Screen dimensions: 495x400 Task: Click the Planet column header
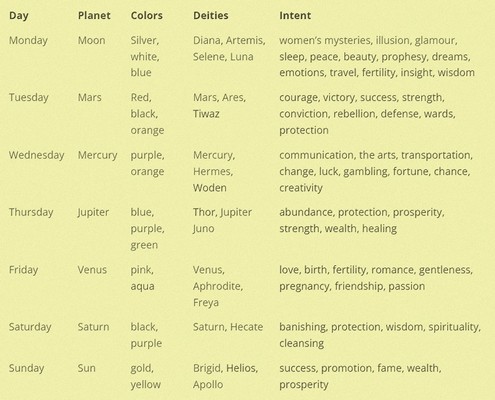click(94, 15)
